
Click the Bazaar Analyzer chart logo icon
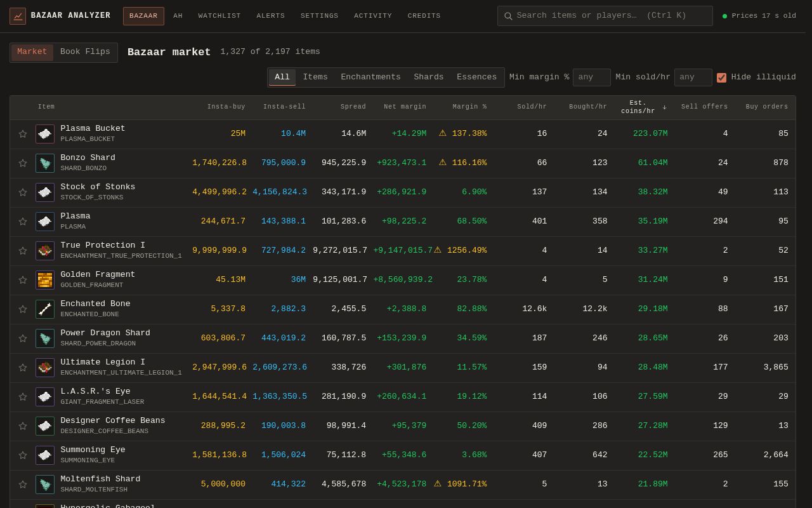point(18,16)
